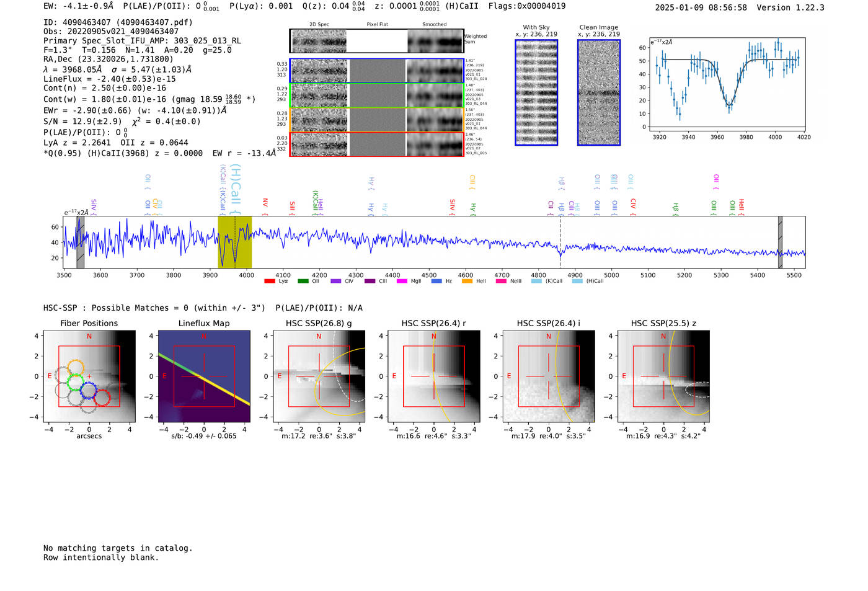This screenshot has height=591, width=868.
Task: Click the MgII magenta legend swatch
Action: point(402,281)
